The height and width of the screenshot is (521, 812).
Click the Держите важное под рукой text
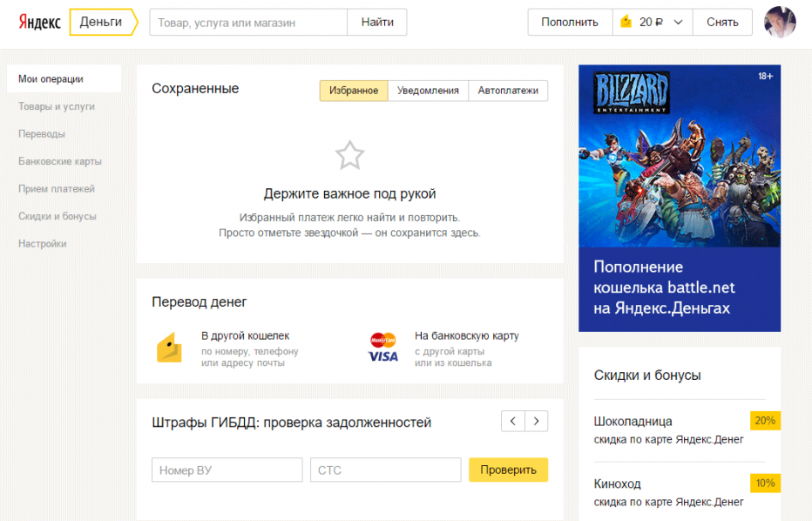[x=349, y=193]
